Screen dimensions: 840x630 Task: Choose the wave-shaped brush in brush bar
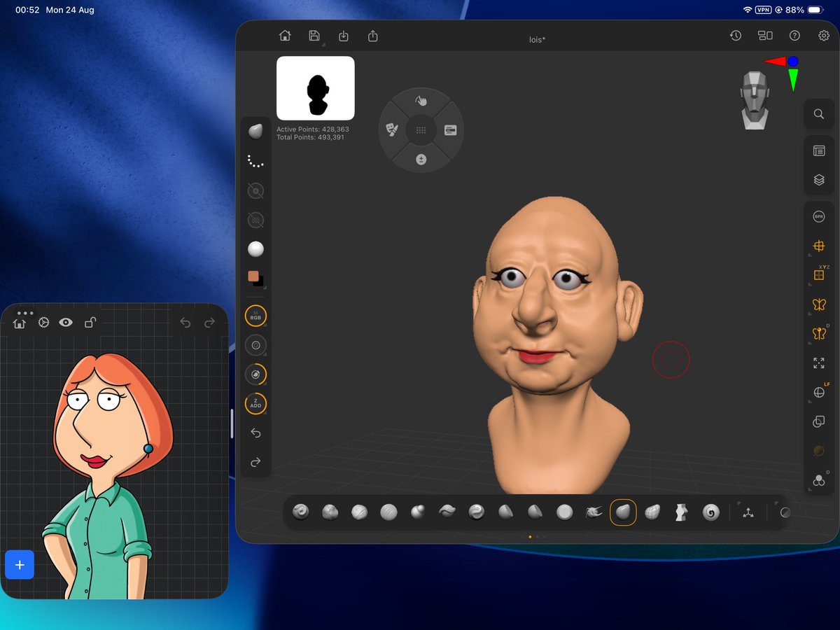click(447, 512)
